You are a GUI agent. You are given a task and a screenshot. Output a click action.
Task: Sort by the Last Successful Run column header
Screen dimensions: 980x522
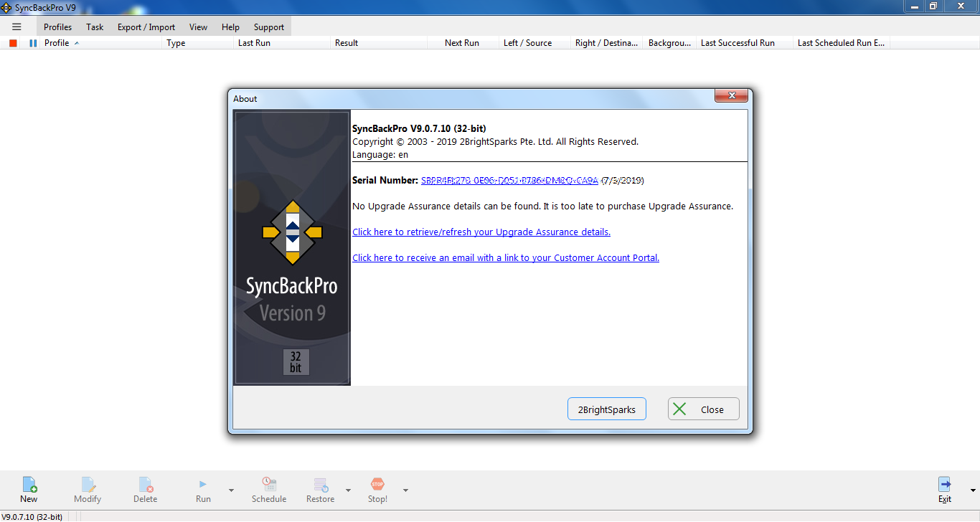pos(745,43)
